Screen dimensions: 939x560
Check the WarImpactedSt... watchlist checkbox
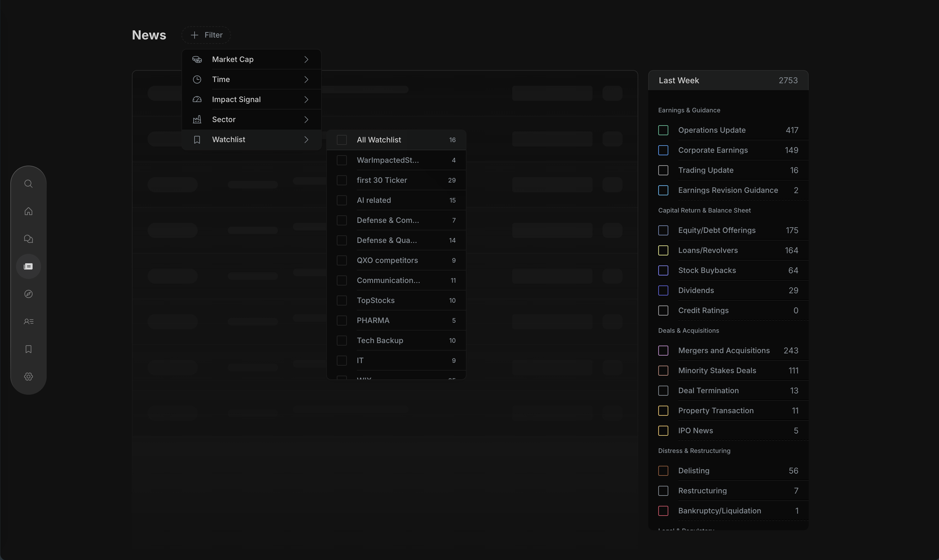[x=342, y=160]
